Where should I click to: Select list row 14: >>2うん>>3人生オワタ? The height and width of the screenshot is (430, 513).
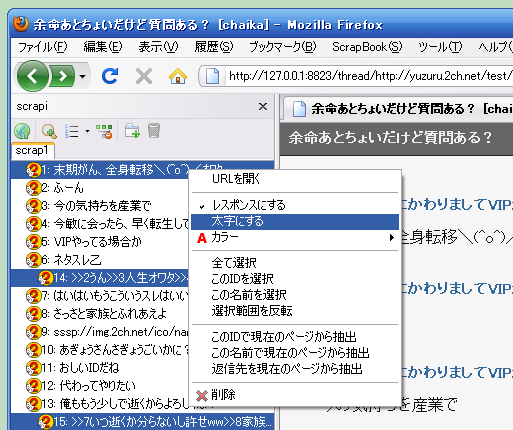pos(100,278)
